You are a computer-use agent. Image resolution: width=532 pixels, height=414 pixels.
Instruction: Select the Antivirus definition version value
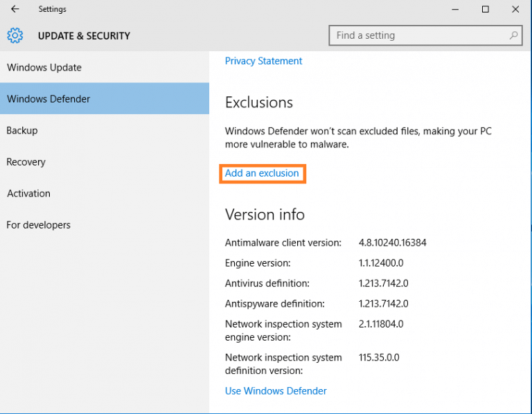pyautogui.click(x=383, y=283)
